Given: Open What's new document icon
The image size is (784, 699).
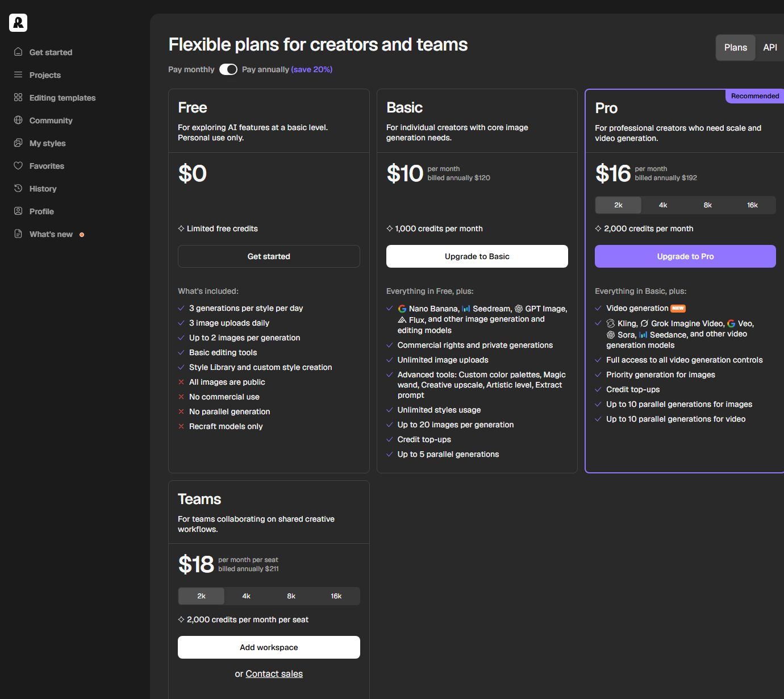Looking at the screenshot, I should 18,234.
